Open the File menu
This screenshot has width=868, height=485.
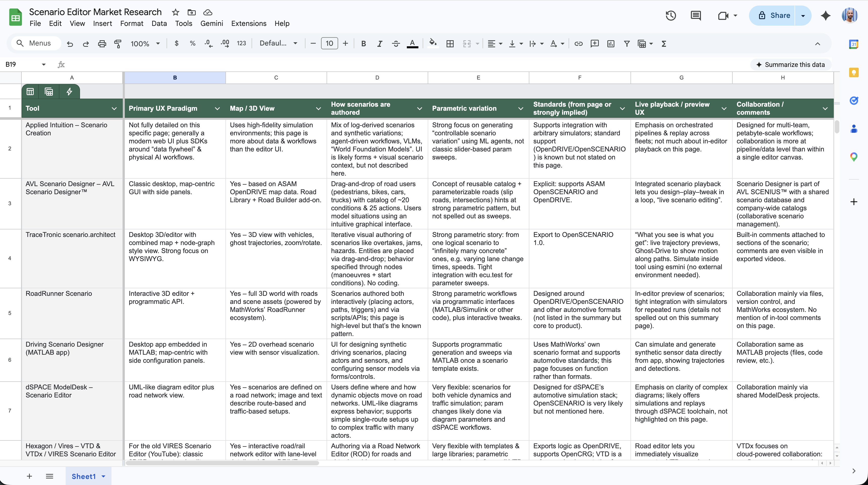tap(35, 24)
